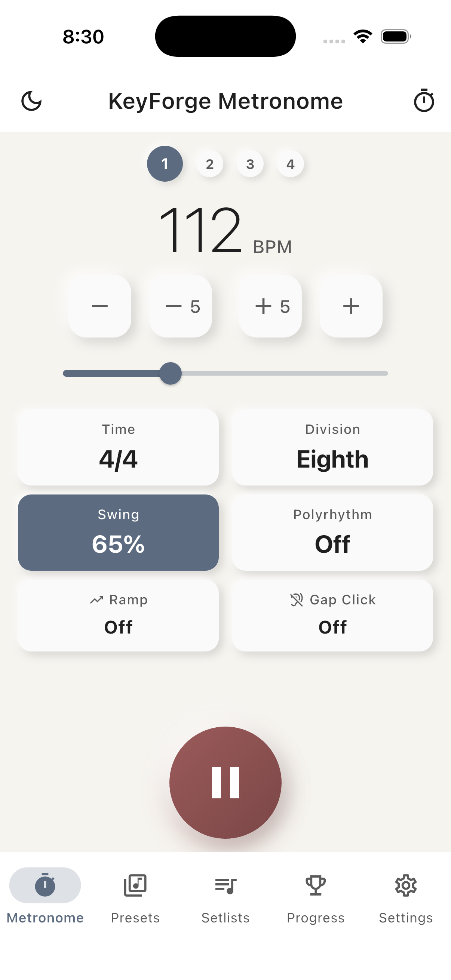This screenshot has height=980, width=451.
Task: Turn on Gap Click
Action: pos(332,616)
